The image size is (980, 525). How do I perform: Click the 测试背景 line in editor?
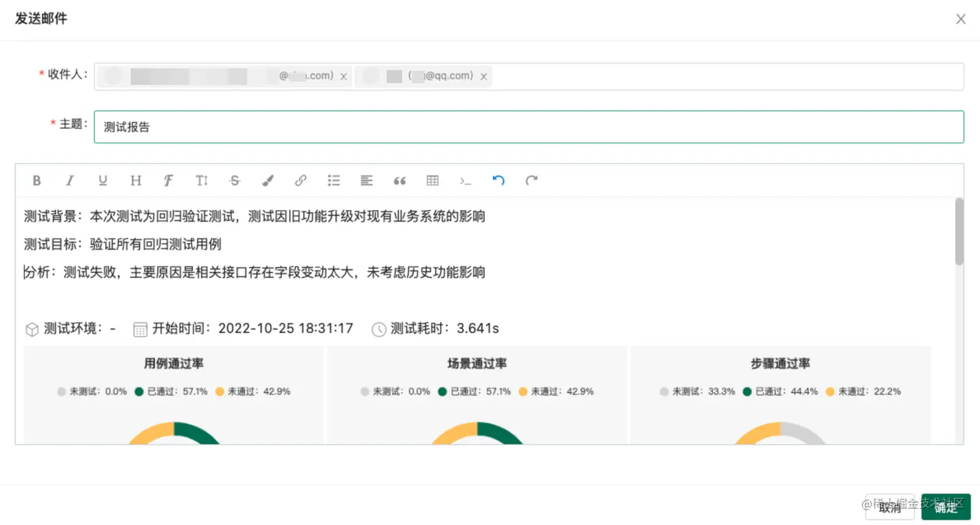(255, 216)
